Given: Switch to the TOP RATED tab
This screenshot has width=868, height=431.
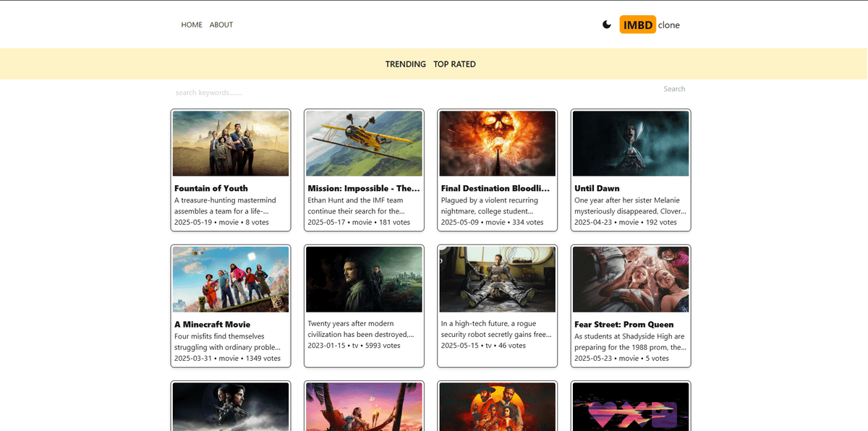Looking at the screenshot, I should click(454, 64).
